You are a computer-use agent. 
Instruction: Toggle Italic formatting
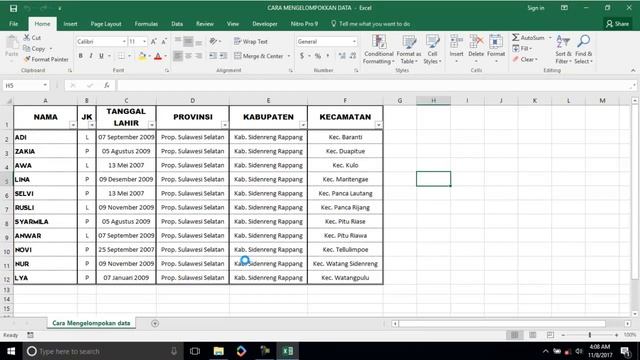[x=91, y=56]
